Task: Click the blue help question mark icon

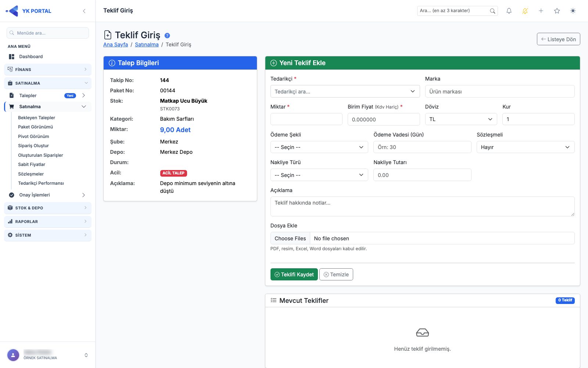Action: [x=167, y=36]
